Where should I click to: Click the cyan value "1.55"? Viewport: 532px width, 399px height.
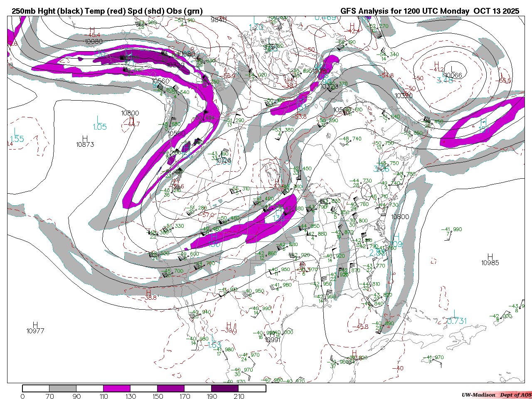tap(17, 139)
